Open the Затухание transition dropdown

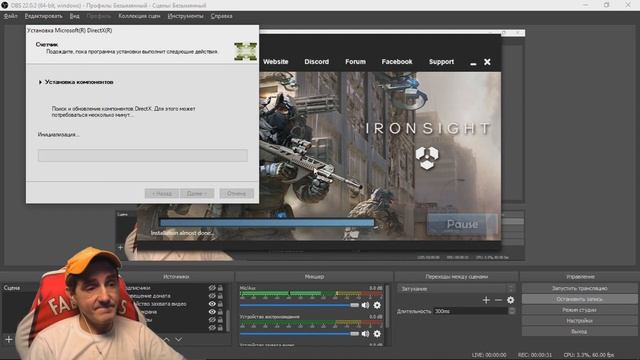456,289
